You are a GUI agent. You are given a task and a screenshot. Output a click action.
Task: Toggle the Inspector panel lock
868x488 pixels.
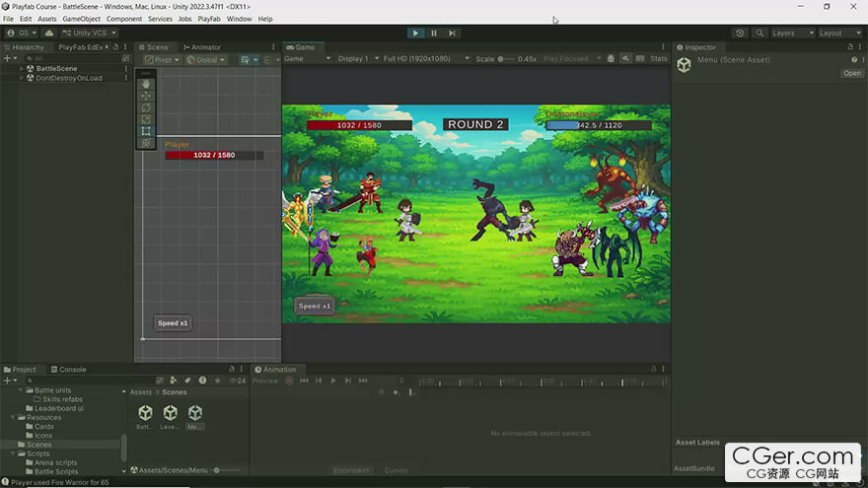850,47
